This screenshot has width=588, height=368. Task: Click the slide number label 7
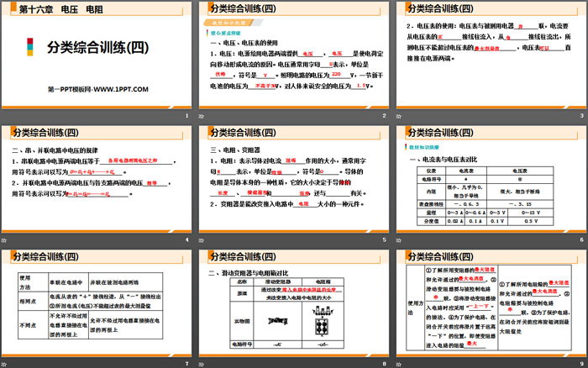coord(186,364)
